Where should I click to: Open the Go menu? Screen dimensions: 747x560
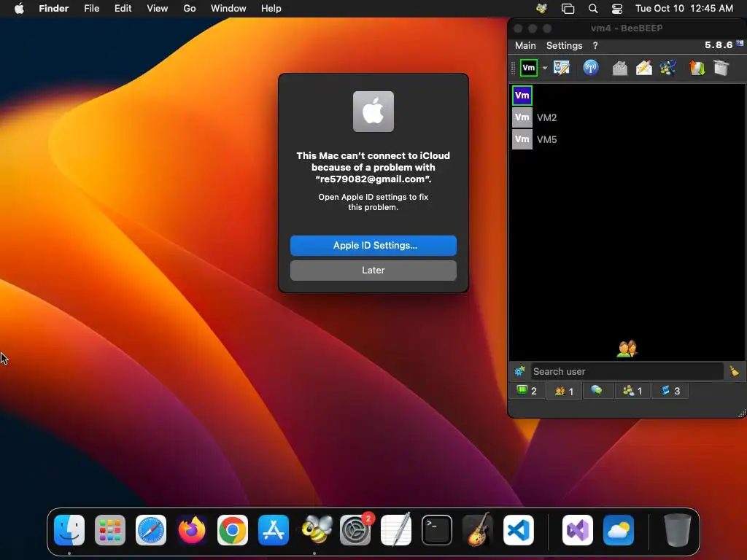(x=190, y=9)
